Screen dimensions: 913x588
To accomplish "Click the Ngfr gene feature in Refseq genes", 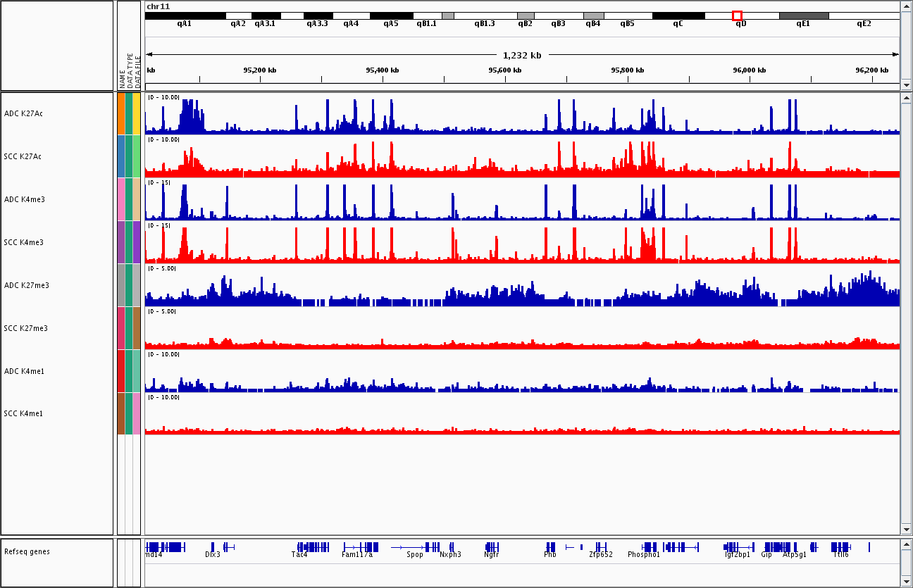I will click(492, 547).
